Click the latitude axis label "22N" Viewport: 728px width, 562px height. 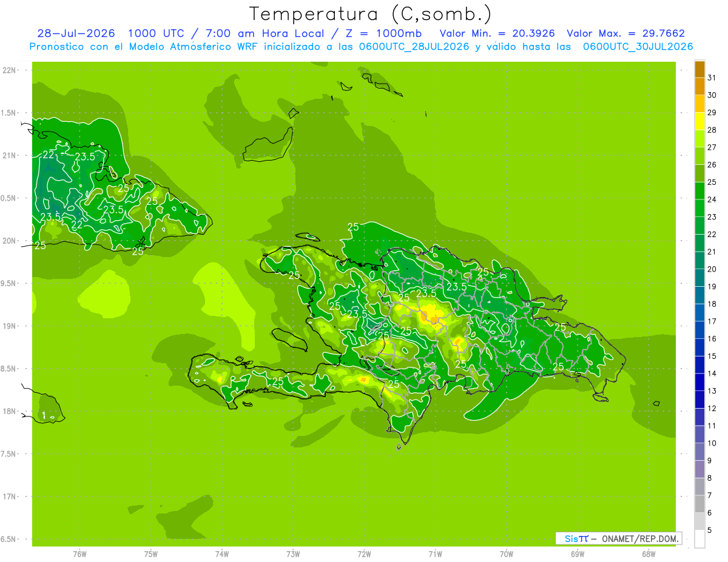tap(9, 70)
